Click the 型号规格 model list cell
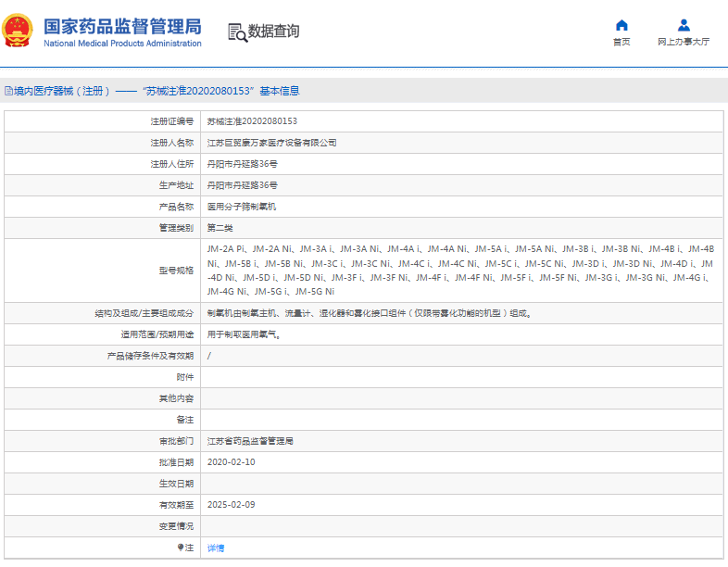The image size is (728, 567). tap(460, 270)
